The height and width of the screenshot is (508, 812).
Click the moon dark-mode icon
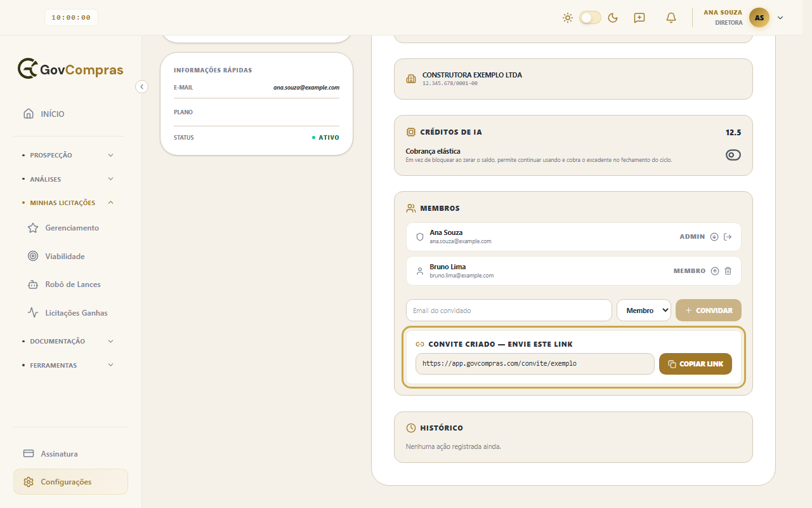613,18
